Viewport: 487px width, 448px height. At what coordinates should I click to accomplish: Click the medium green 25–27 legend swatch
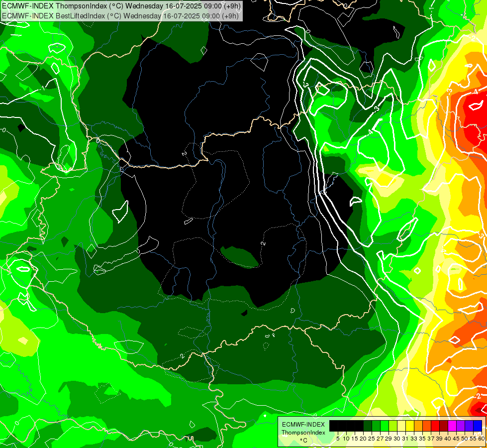click(x=376, y=426)
